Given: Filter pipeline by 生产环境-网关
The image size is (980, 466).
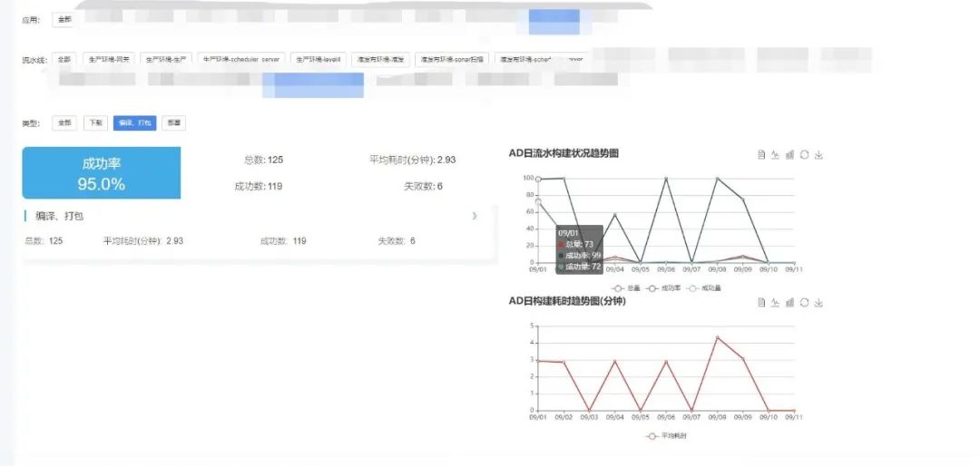Looking at the screenshot, I should point(110,59).
